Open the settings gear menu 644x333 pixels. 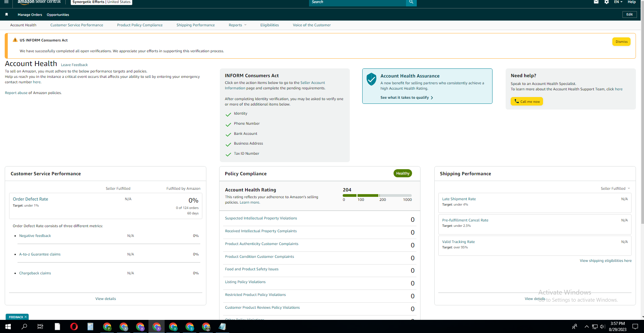(606, 2)
